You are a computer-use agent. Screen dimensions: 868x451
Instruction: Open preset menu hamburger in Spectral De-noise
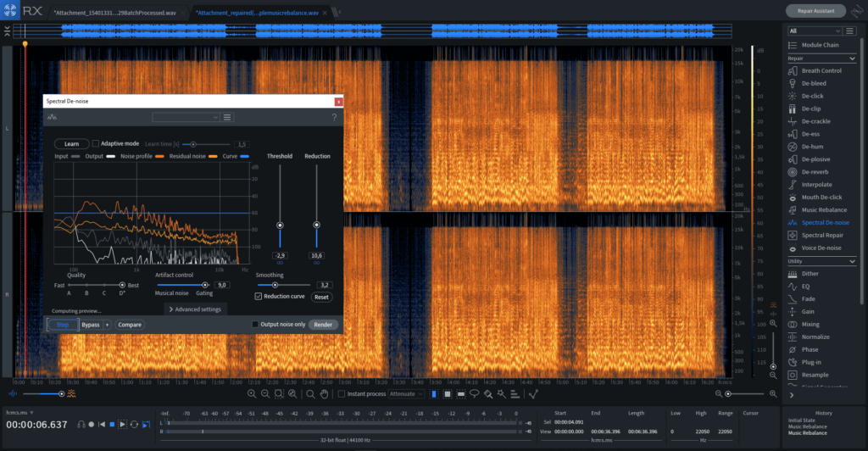[x=227, y=117]
